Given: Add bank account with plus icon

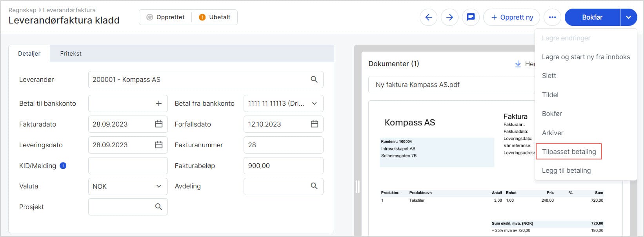Looking at the screenshot, I should pos(158,103).
